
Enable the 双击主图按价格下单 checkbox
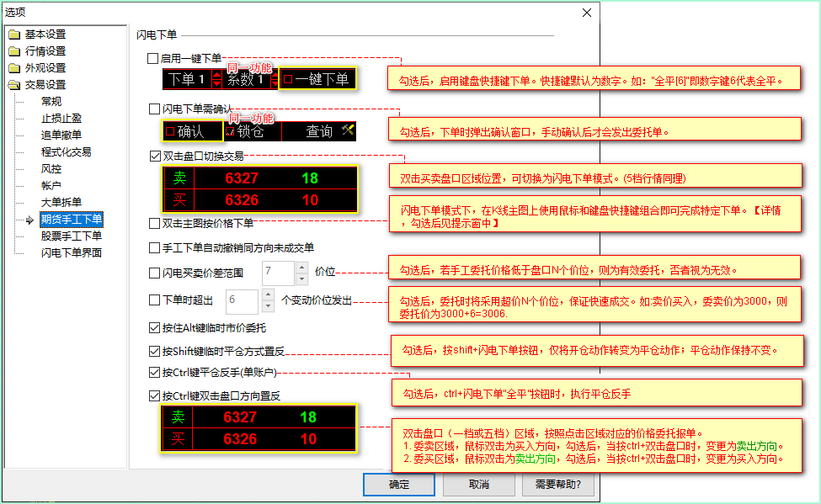[154, 224]
